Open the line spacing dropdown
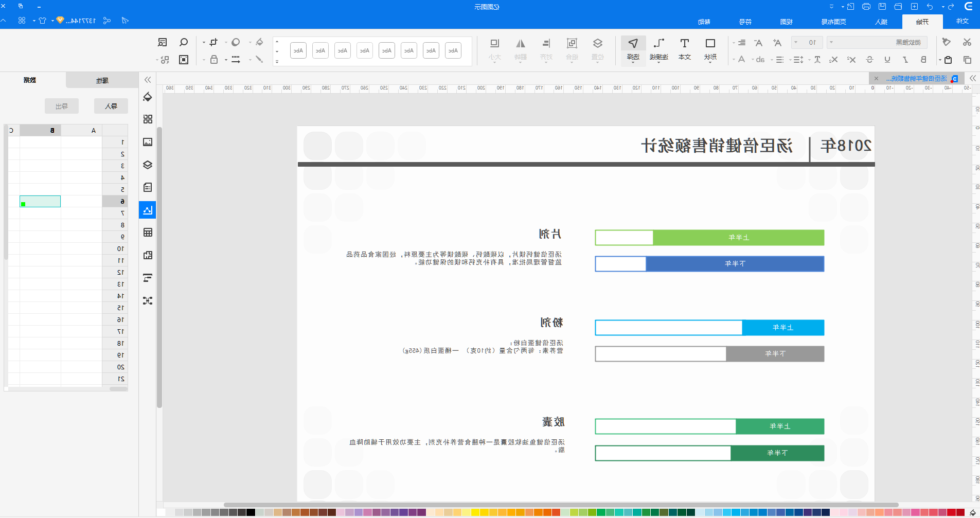Screen dimensions: 980x518 coord(796,60)
